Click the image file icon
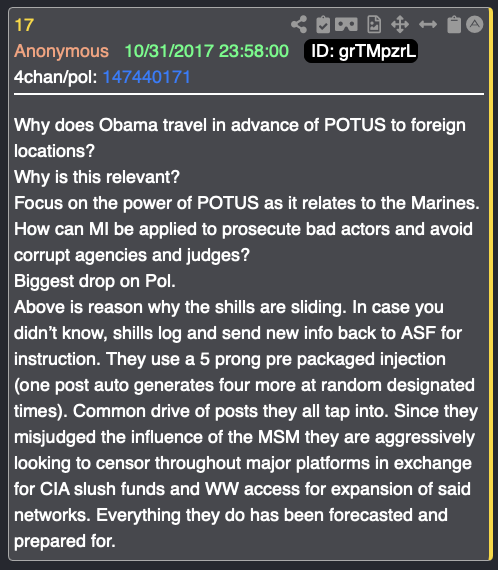This screenshot has width=498, height=570. tap(374, 25)
